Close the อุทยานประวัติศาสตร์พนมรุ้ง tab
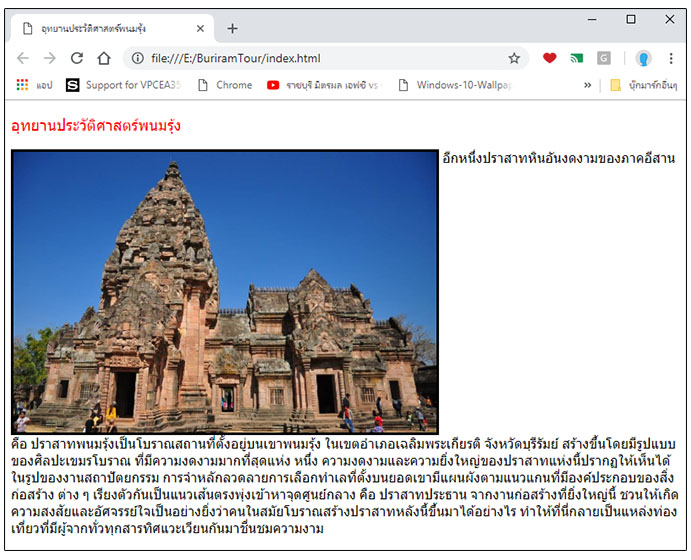691x560 pixels. pyautogui.click(x=200, y=28)
